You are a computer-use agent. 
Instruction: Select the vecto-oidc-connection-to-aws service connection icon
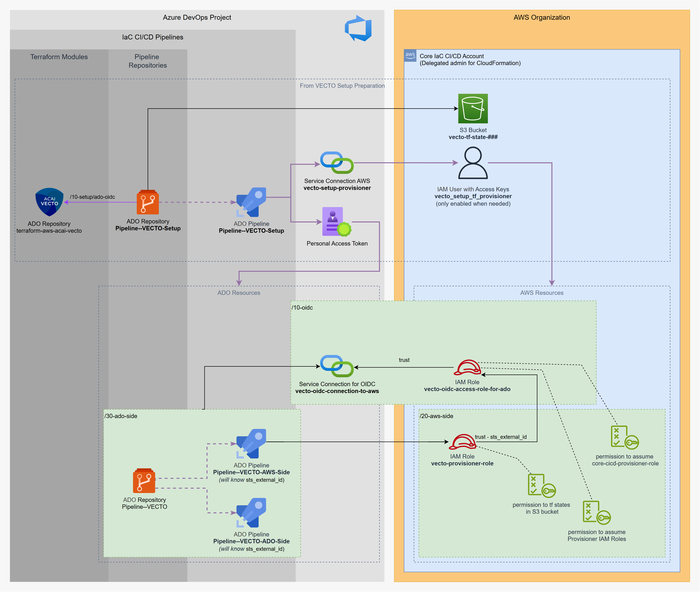tap(337, 366)
